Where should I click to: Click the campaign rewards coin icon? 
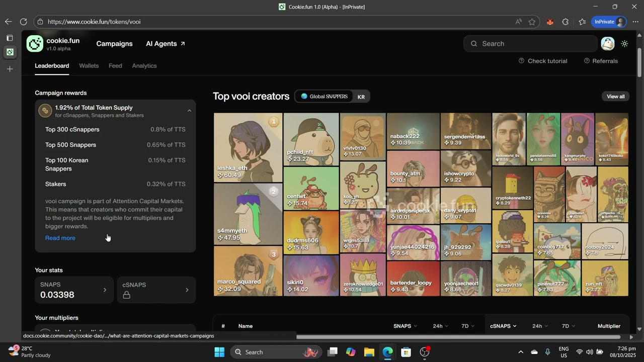coord(45,111)
